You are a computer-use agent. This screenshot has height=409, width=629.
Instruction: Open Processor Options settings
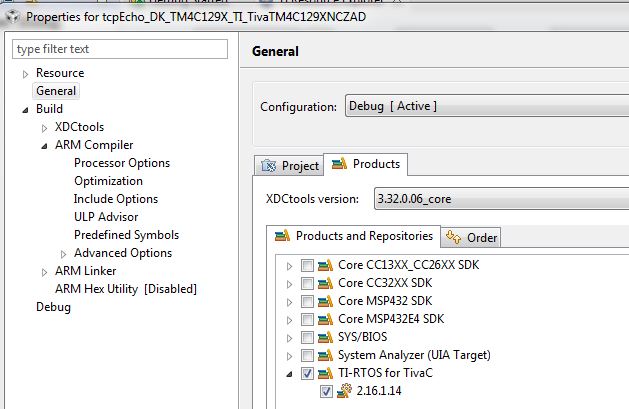(122, 163)
